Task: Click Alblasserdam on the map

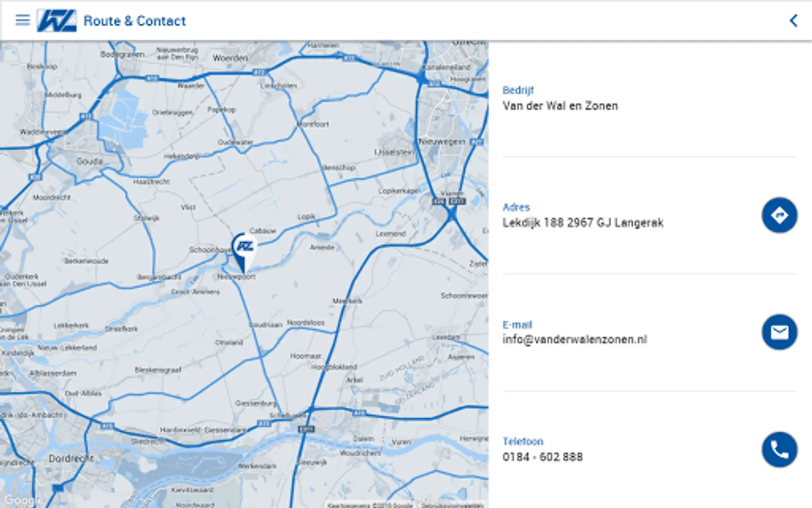Action: tap(52, 373)
